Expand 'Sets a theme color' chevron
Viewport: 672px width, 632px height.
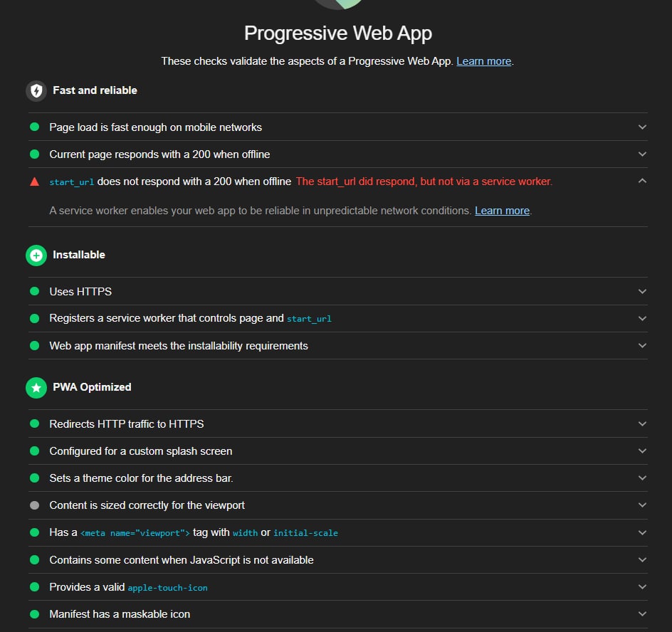642,478
